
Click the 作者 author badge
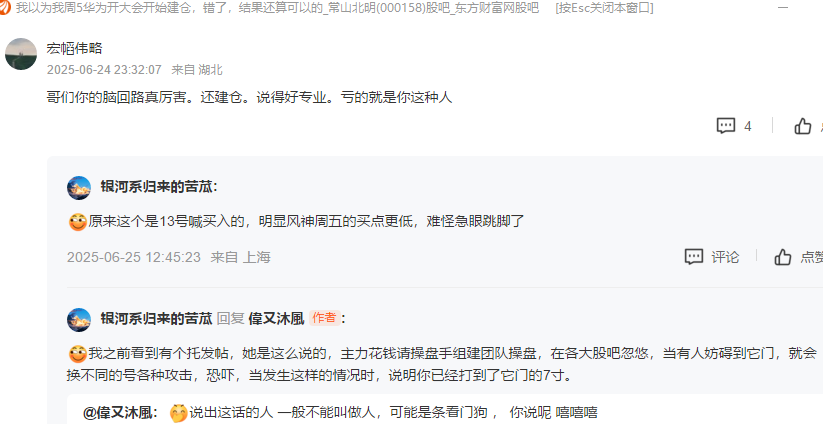click(324, 318)
